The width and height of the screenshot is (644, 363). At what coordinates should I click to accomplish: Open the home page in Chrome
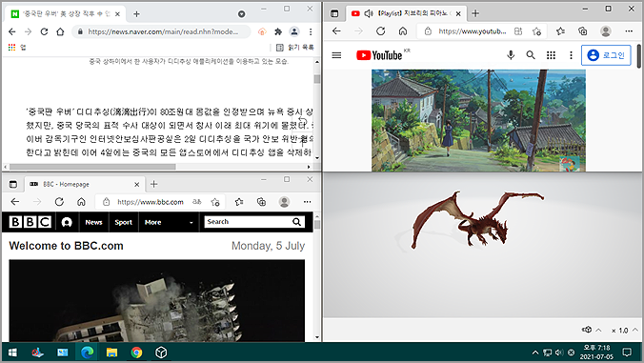pos(60,31)
